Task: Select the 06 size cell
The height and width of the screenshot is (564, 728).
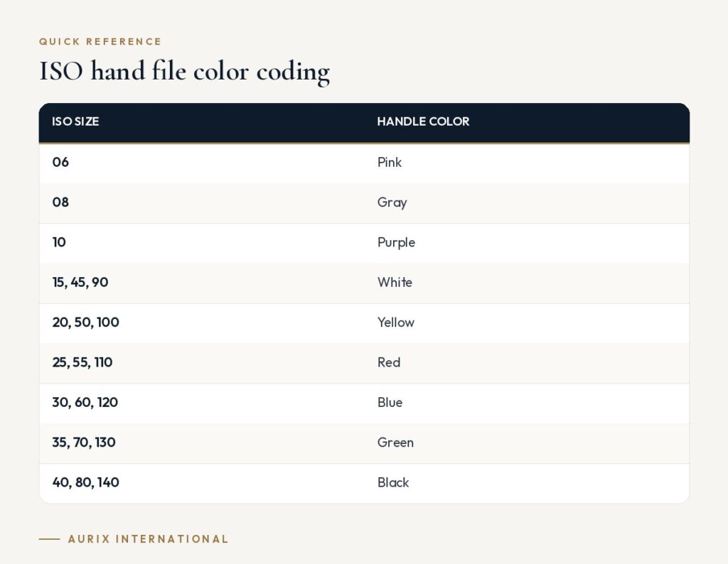Action: click(x=201, y=163)
